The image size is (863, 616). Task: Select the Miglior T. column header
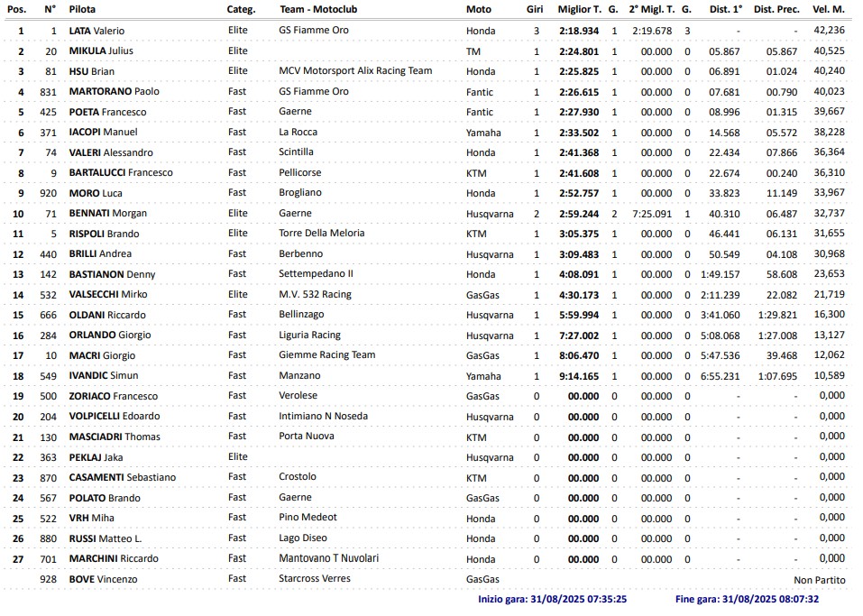click(580, 9)
